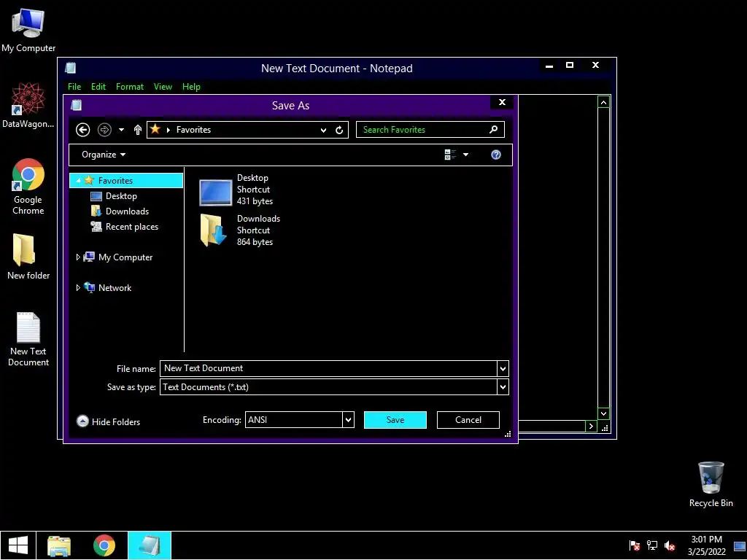Click Notepad's scroll up arrow
Image resolution: width=747 pixels, height=560 pixels.
tap(603, 102)
